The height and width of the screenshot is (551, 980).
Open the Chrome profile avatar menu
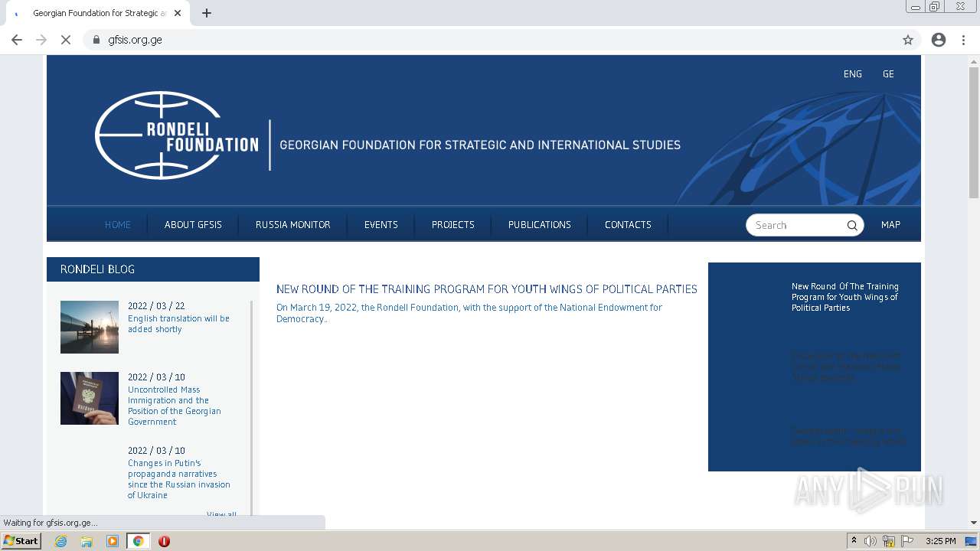coord(939,40)
